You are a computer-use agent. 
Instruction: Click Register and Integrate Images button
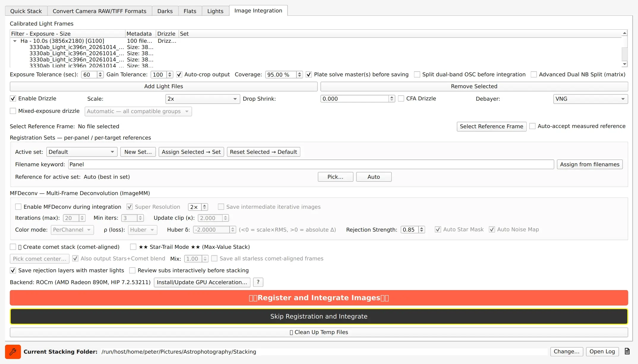(319, 298)
